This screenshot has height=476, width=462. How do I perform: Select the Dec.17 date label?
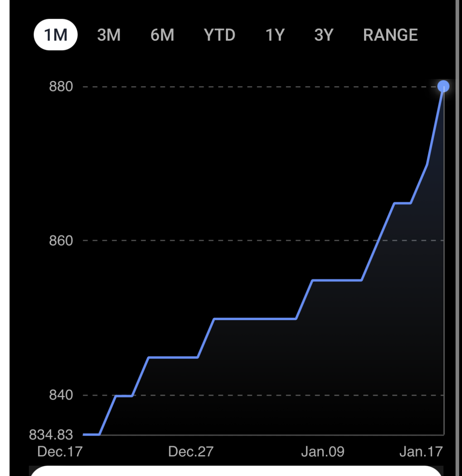[x=60, y=451]
